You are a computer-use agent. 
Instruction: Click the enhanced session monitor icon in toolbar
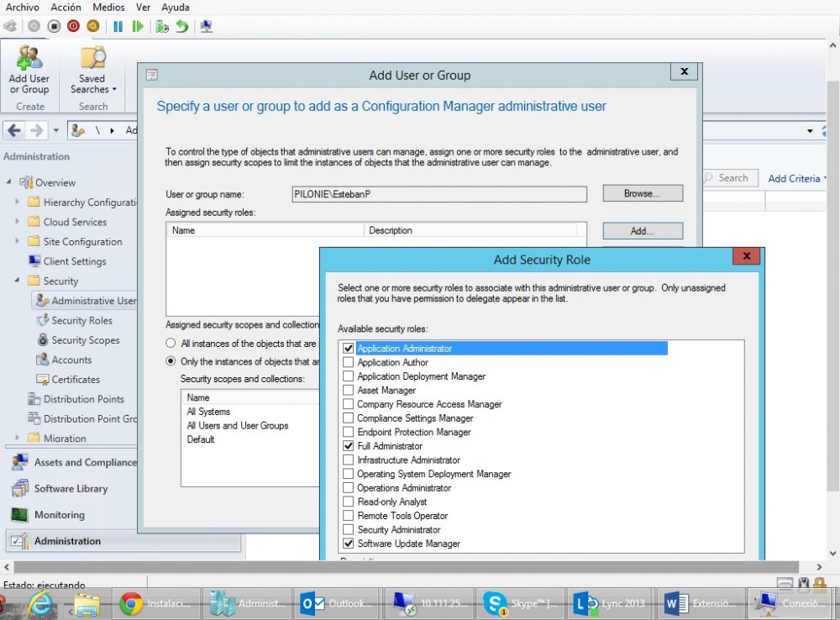207,26
